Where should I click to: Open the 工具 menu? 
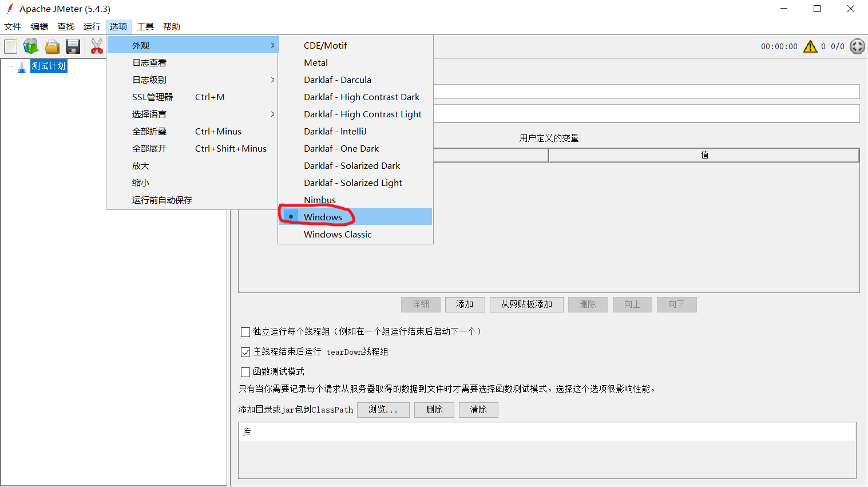tap(145, 27)
